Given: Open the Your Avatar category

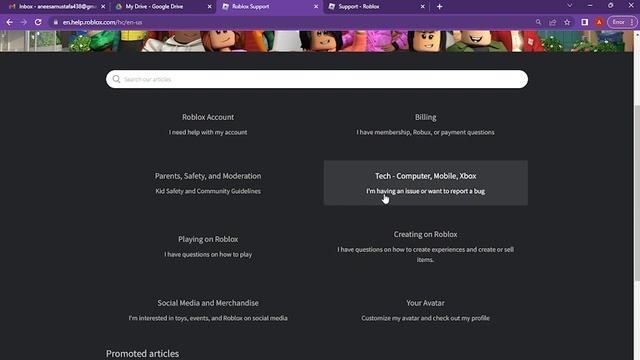Looking at the screenshot, I should click(x=425, y=310).
